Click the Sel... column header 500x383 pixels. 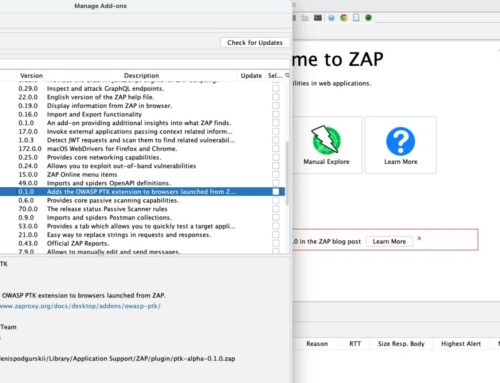(275, 76)
